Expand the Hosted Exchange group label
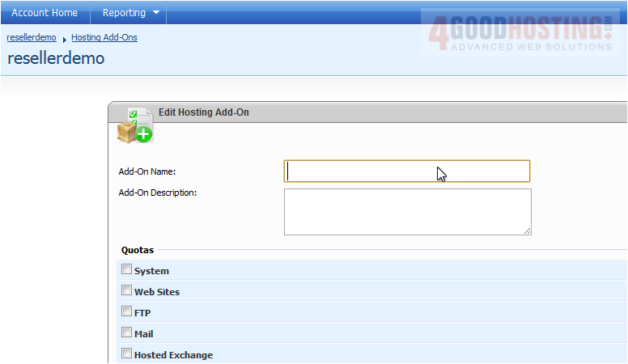Screen dimensions: 628x364 (173, 355)
